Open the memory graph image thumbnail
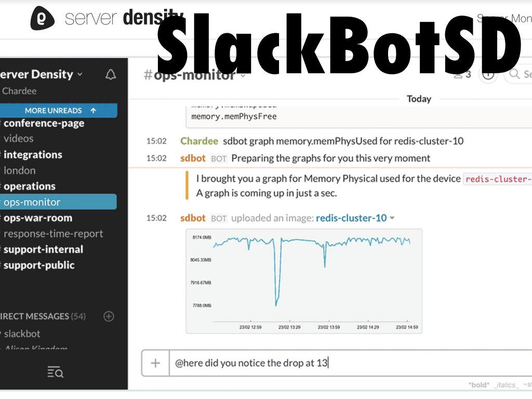This screenshot has height=399, width=532. coord(304,281)
